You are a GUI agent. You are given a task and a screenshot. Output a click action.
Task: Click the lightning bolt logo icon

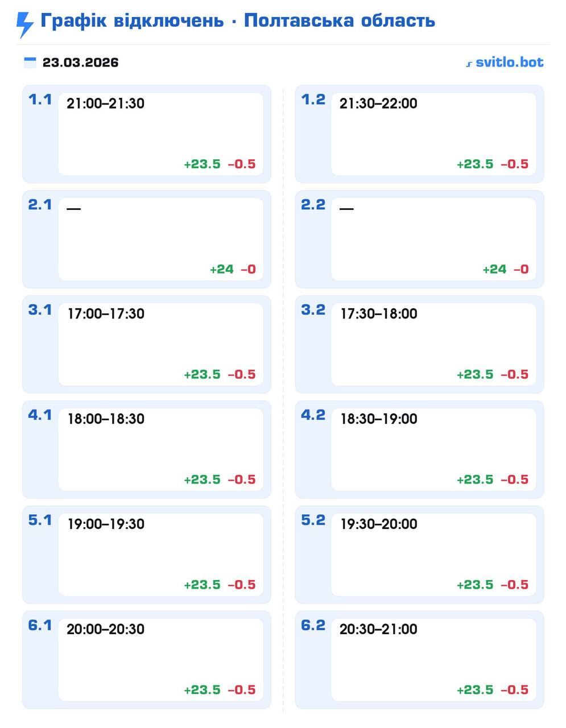(24, 24)
